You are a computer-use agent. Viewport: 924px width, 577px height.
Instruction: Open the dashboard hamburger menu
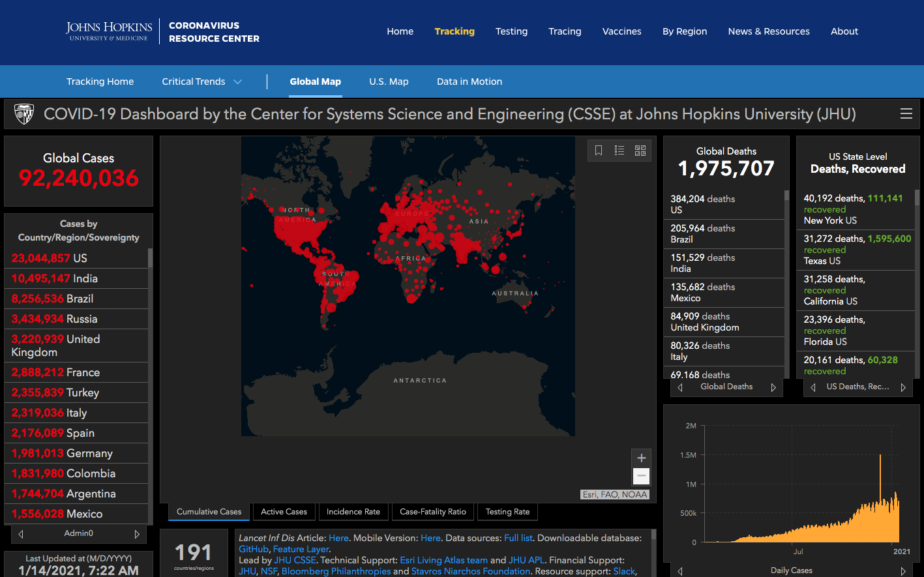pyautogui.click(x=906, y=114)
